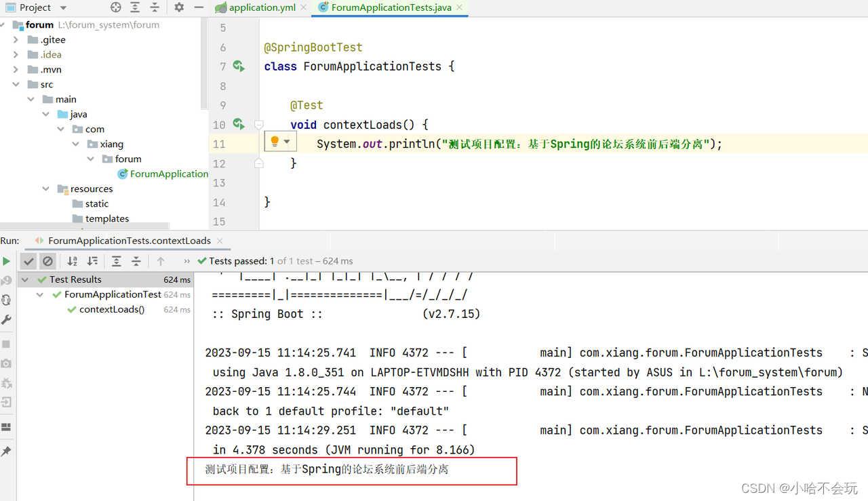The height and width of the screenshot is (501, 868).
Task: Toggle Show Ignored tests button
Action: (x=47, y=261)
